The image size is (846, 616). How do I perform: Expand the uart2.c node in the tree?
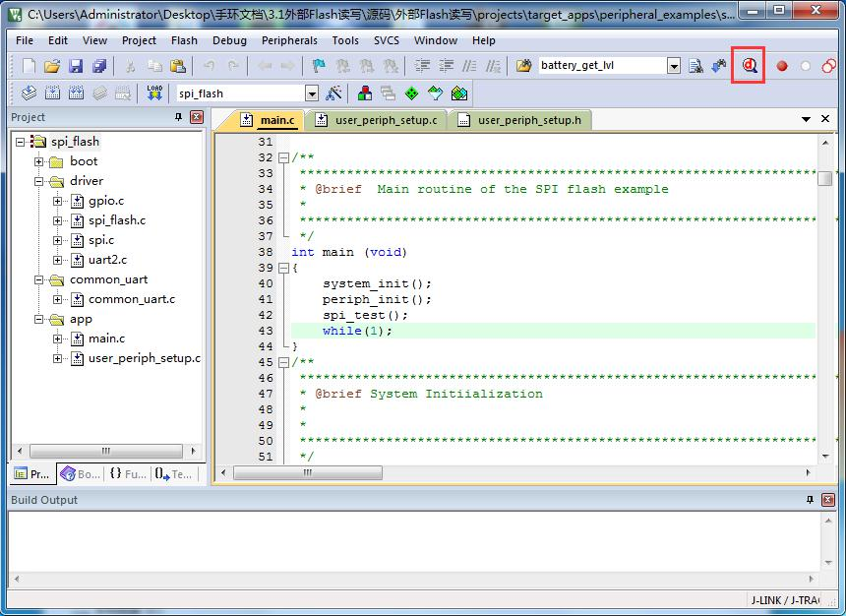[x=58, y=260]
